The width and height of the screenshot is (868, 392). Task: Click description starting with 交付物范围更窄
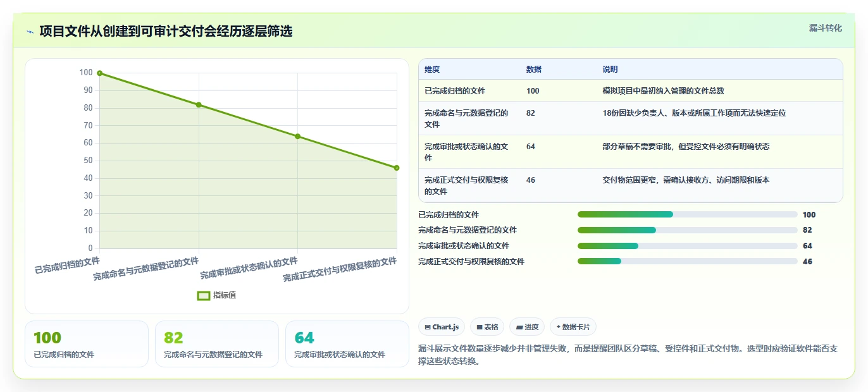tap(686, 180)
